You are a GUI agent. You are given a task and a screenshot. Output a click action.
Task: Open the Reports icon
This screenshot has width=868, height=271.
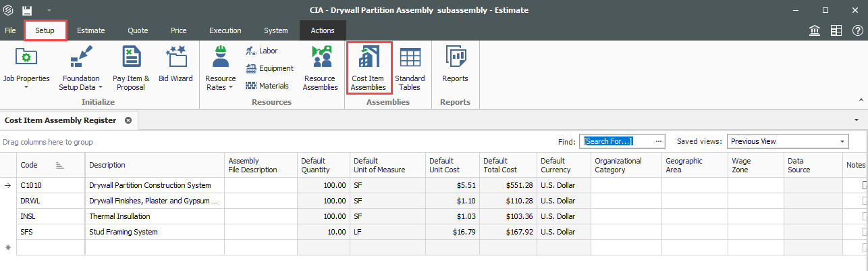455,59
